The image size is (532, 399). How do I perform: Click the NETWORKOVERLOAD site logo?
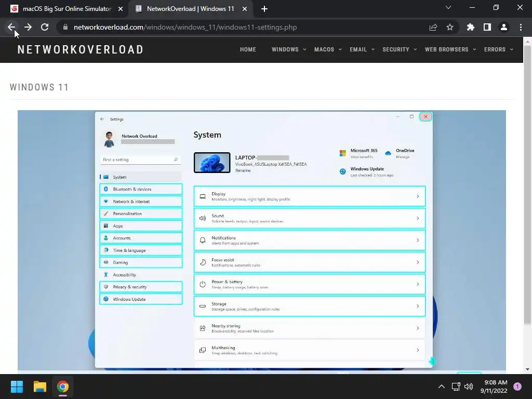coord(81,49)
